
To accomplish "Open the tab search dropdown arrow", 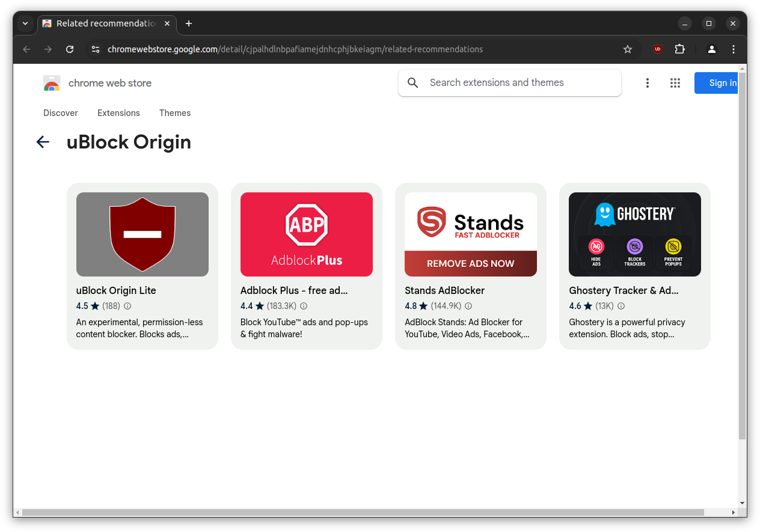I will [25, 23].
